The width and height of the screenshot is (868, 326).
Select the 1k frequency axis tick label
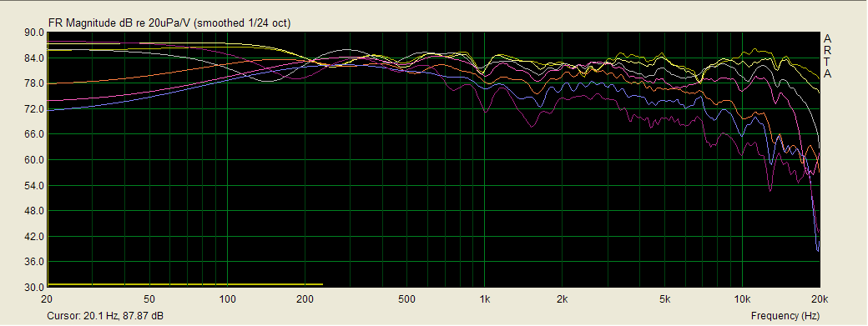[x=484, y=300]
